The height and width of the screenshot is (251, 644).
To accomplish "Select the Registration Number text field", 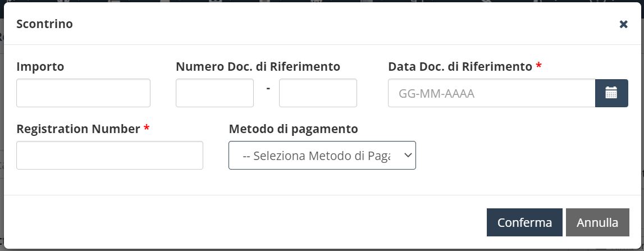I will (109, 156).
